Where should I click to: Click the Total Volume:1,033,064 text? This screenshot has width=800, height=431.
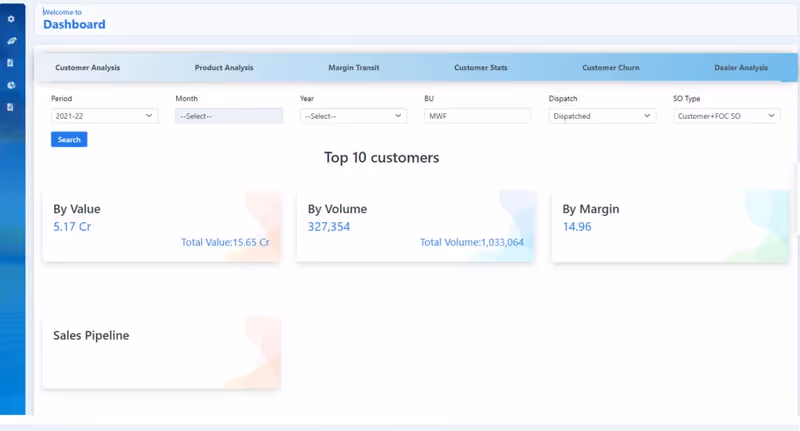pos(471,242)
